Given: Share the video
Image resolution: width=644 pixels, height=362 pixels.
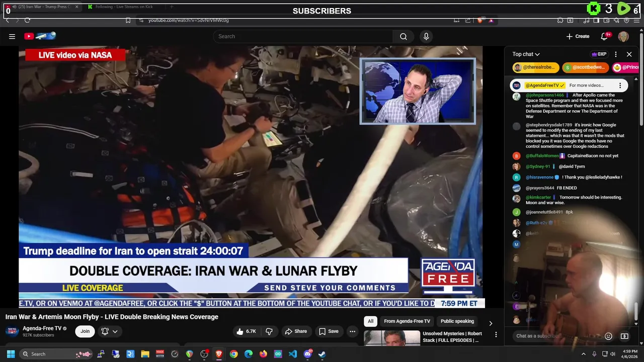Looking at the screenshot, I should [296, 331].
